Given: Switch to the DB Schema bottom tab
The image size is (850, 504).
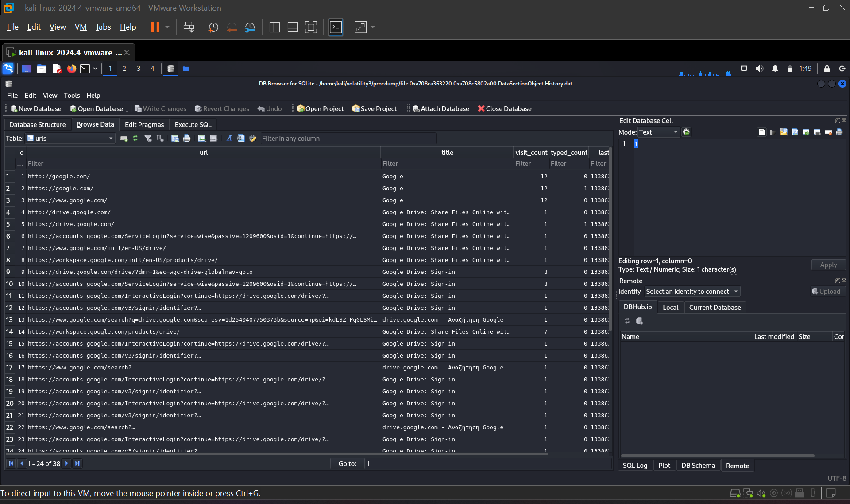Looking at the screenshot, I should [698, 466].
